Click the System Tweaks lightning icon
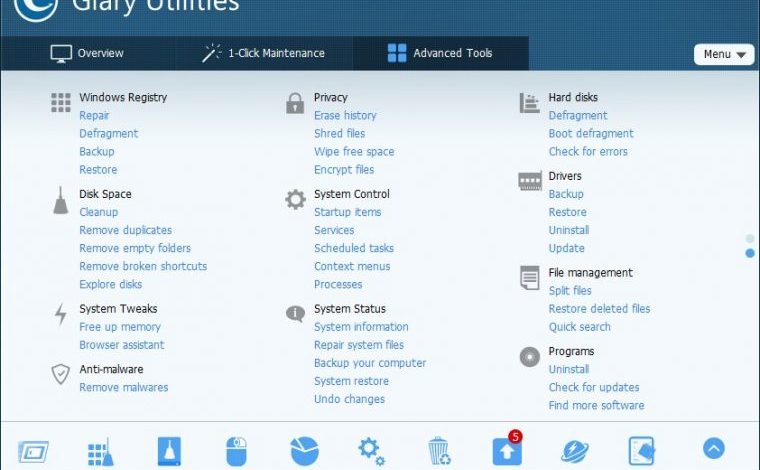Image resolution: width=760 pixels, height=470 pixels. pos(61,314)
